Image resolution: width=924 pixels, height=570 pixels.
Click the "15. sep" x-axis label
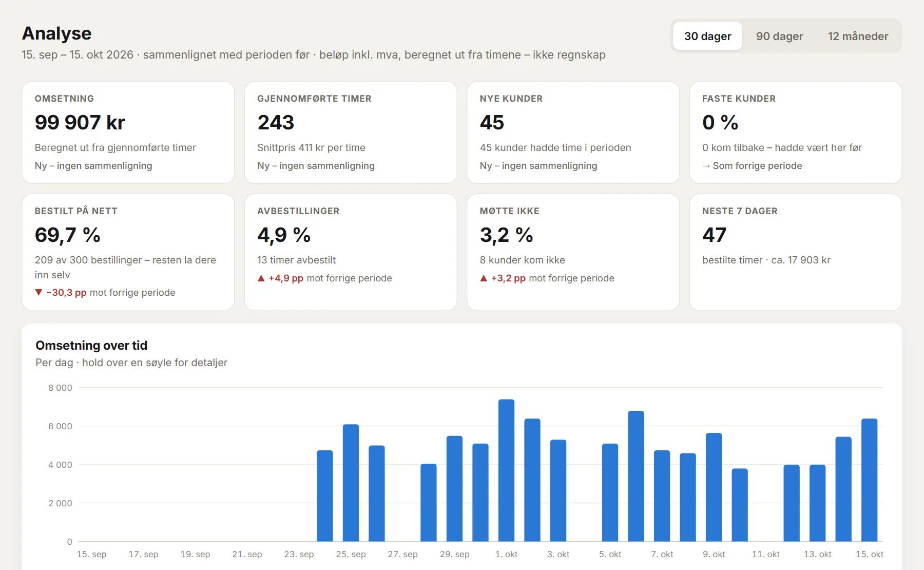[91, 554]
